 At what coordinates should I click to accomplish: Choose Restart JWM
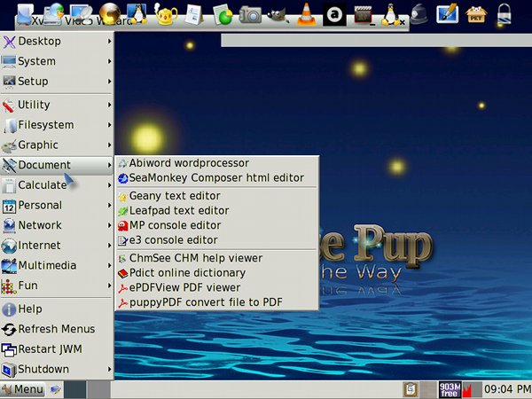[57, 348]
